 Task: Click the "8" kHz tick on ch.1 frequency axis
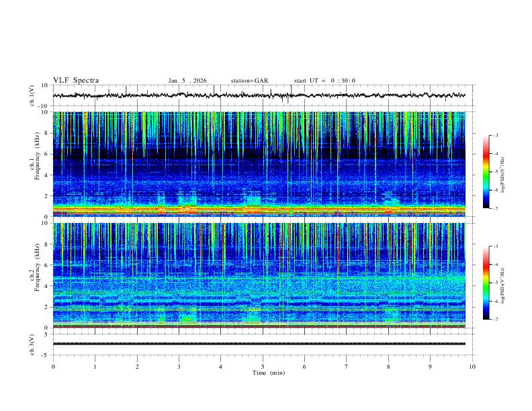tap(47, 133)
